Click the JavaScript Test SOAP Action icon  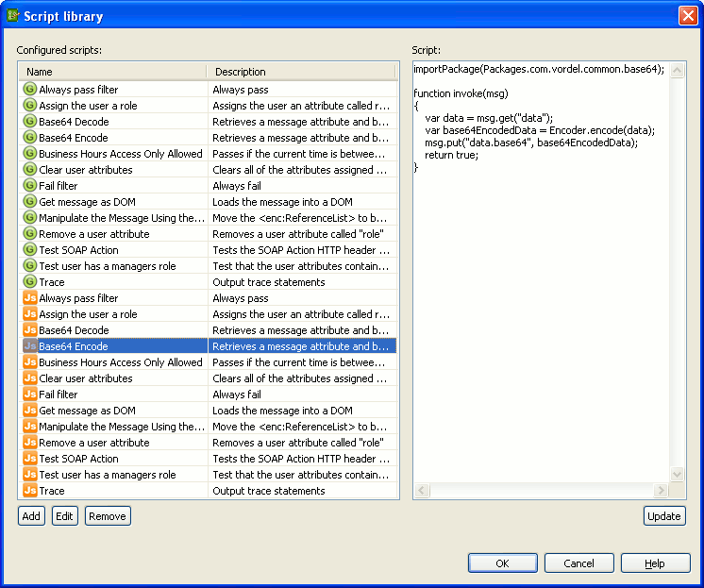pyautogui.click(x=29, y=458)
